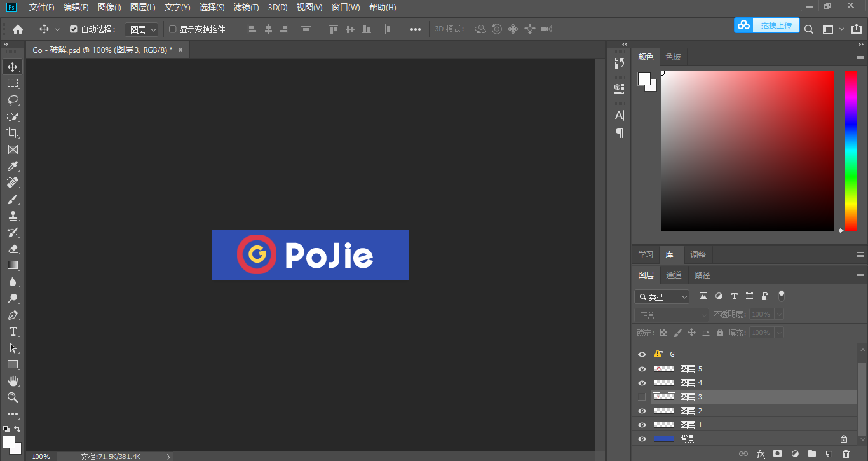The image size is (868, 461).
Task: Select the Spot Healing Brush tool
Action: tap(13, 182)
